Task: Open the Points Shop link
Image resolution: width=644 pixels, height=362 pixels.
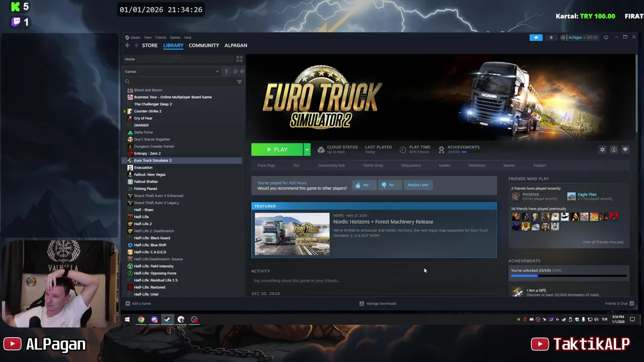Action: point(373,165)
